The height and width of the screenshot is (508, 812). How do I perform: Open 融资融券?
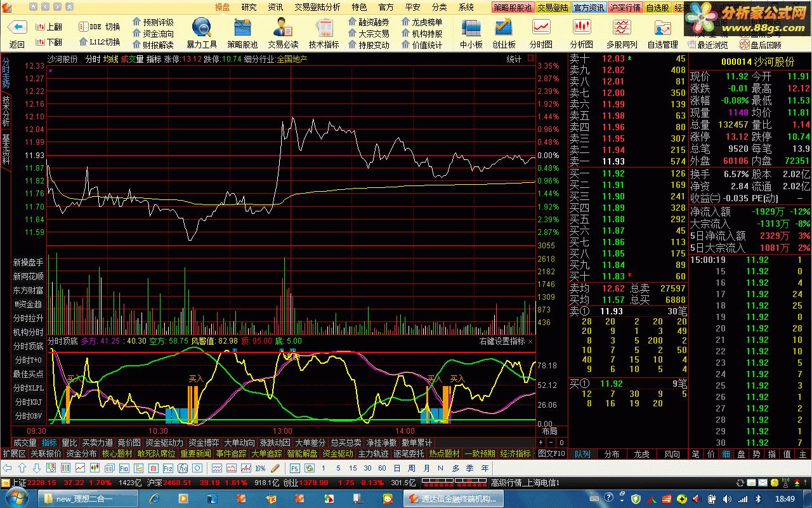(x=369, y=22)
